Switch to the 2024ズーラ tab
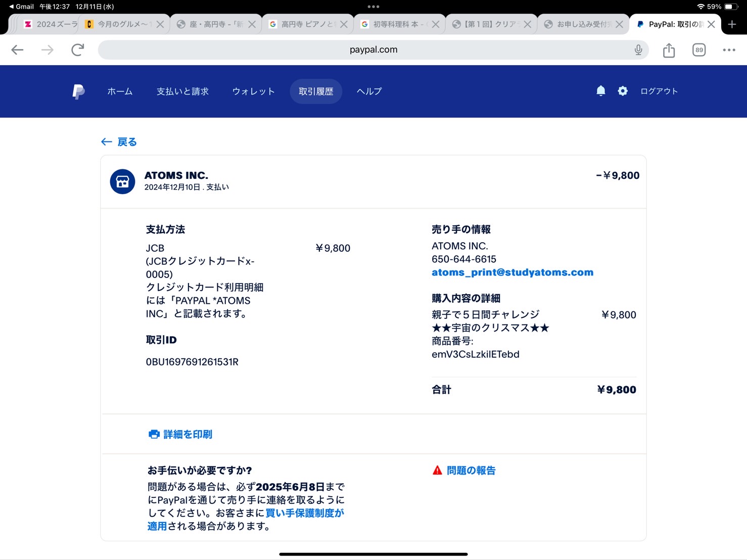Screen dimensions: 747x560 tap(50, 24)
